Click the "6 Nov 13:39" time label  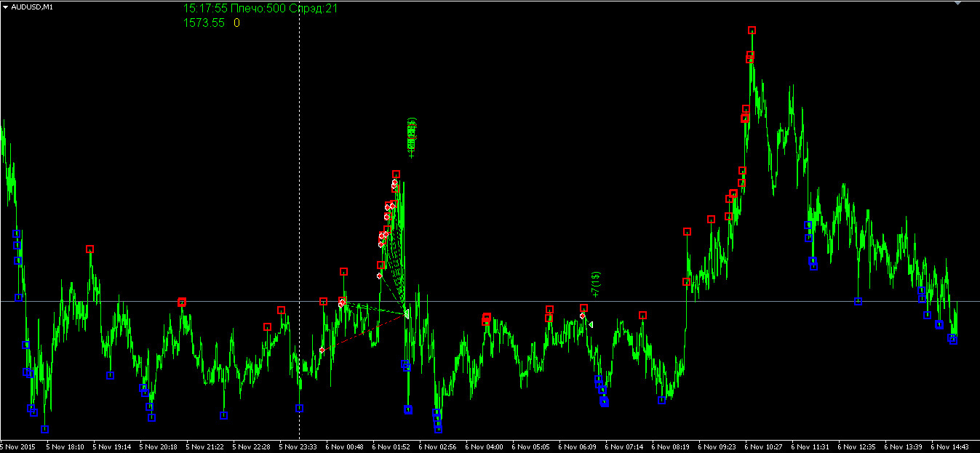click(904, 447)
